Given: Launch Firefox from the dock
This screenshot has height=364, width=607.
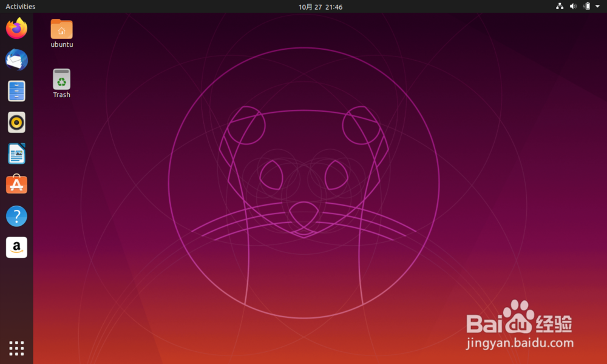Looking at the screenshot, I should [x=16, y=29].
